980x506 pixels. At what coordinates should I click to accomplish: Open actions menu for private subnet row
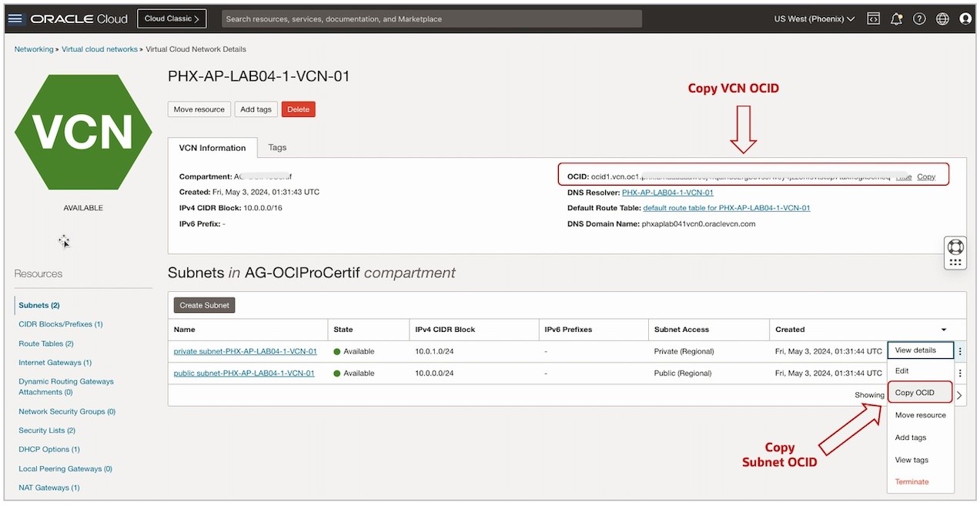click(x=960, y=351)
